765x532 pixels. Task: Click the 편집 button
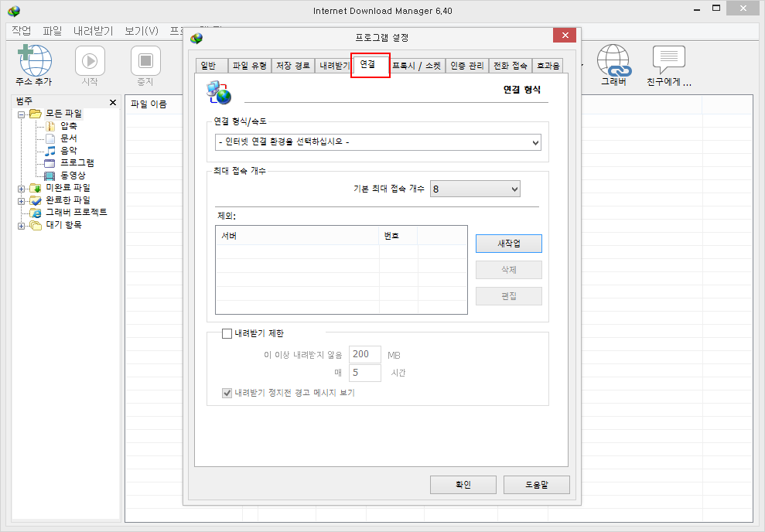509,296
